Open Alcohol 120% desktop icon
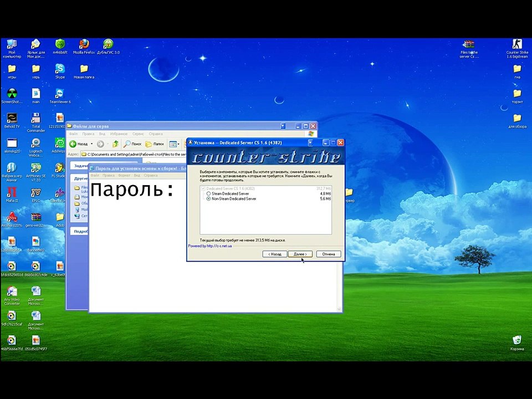 [x=12, y=220]
